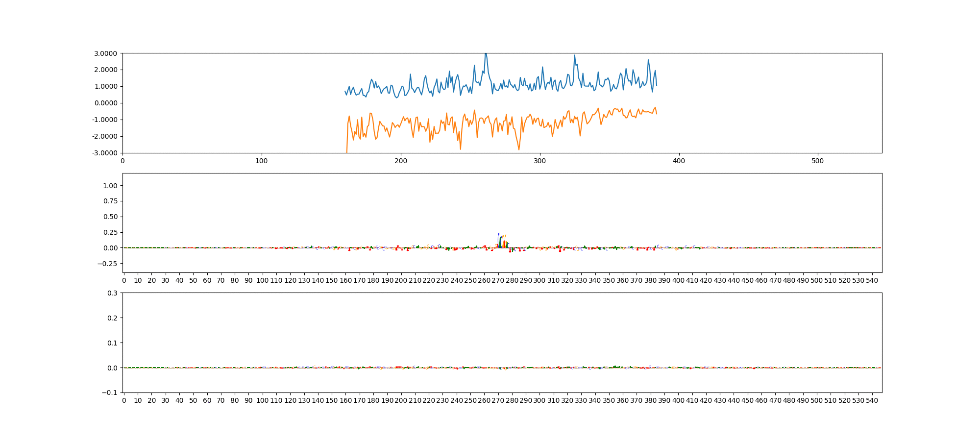
Task: Click the −0.25 y-axis label in middle plot
Action: (108, 264)
